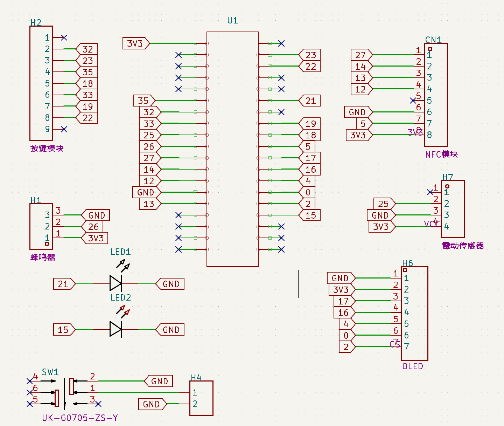Select the LED2 diode symbol
504x426 pixels.
(x=116, y=329)
